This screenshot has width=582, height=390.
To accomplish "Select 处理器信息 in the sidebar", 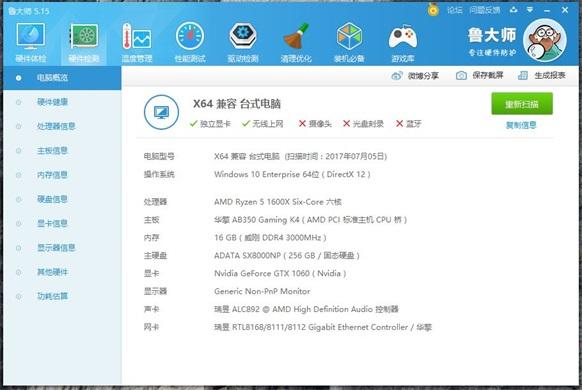I will pos(56,126).
